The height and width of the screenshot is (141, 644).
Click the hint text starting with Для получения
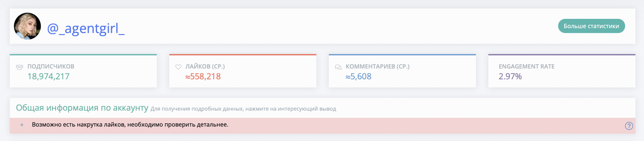[x=243, y=109]
